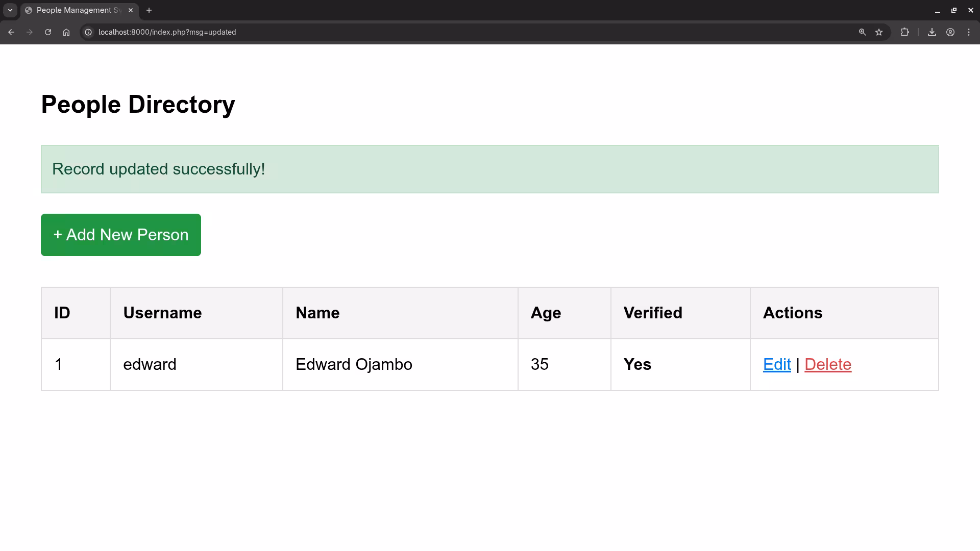Click the browser back navigation arrow
The width and height of the screenshot is (980, 551).
[x=11, y=32]
